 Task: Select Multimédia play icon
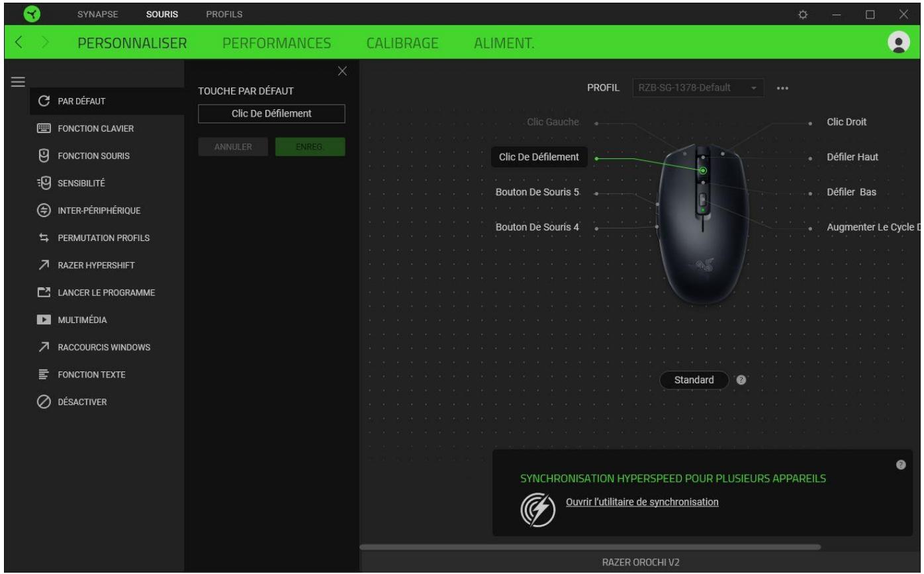coord(44,320)
